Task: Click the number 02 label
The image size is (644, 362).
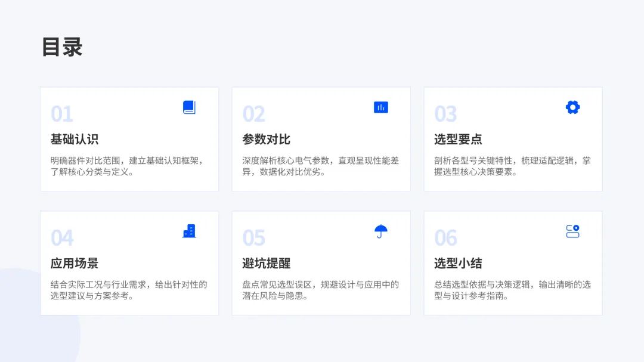Action: coord(254,114)
